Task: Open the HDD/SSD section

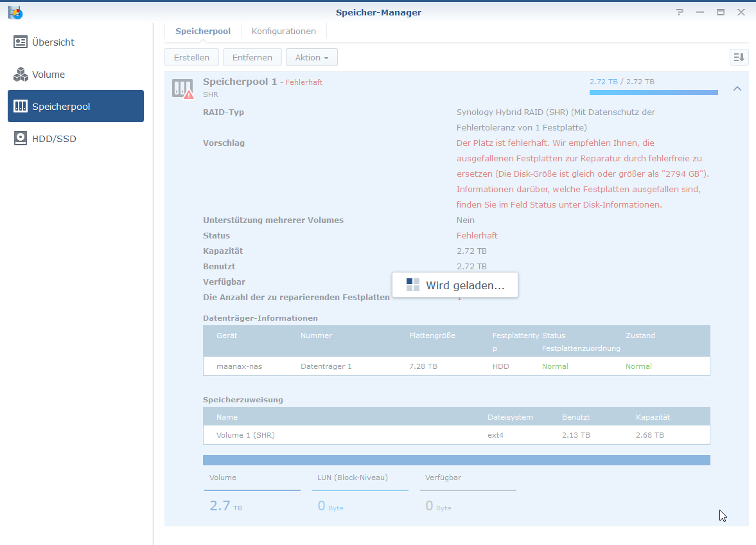Action: (x=76, y=138)
